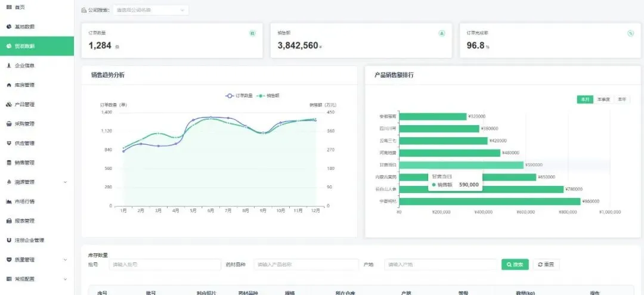Click the 操作 table column header

click(x=595, y=293)
